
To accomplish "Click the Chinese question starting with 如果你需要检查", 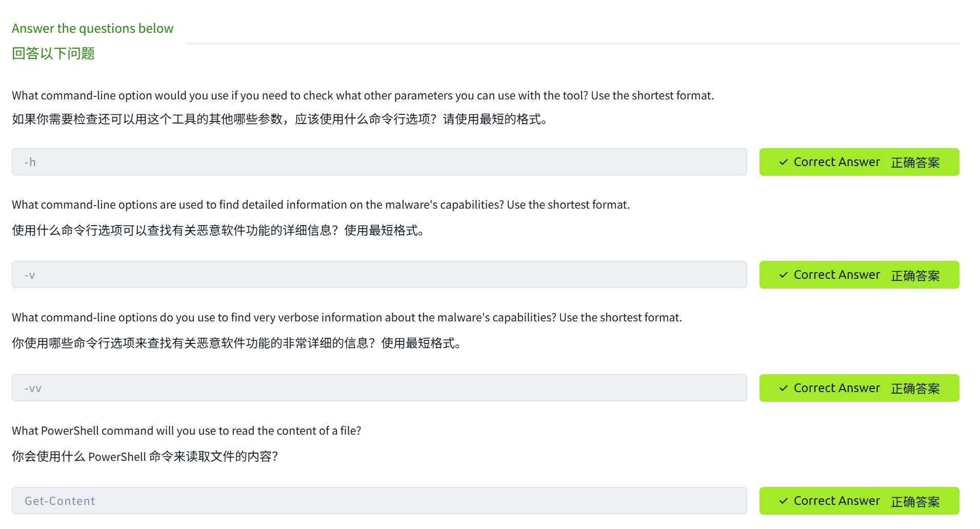I will 279,119.
